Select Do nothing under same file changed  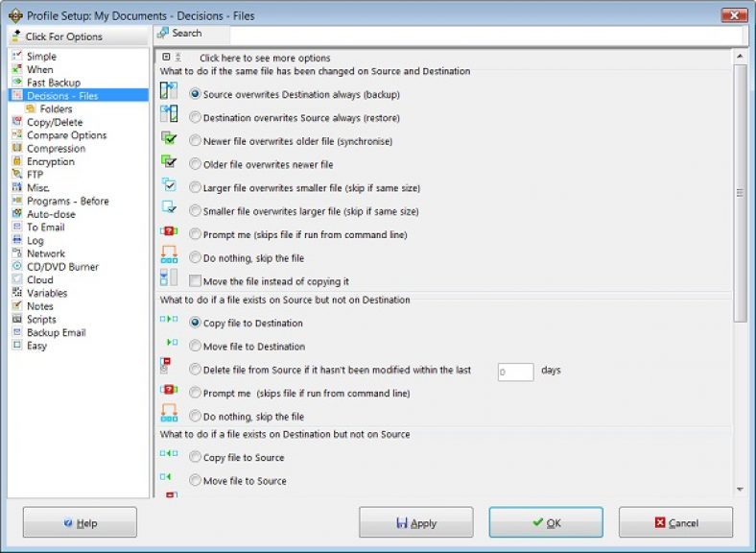point(195,257)
